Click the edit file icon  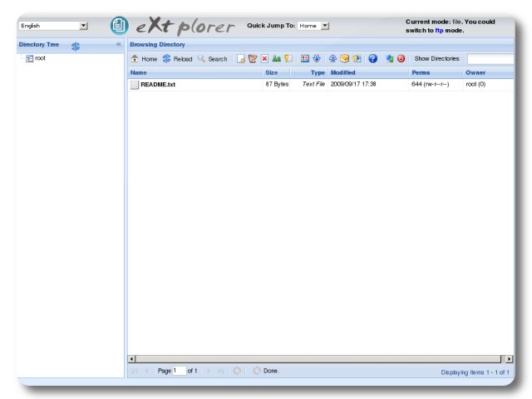[253, 59]
